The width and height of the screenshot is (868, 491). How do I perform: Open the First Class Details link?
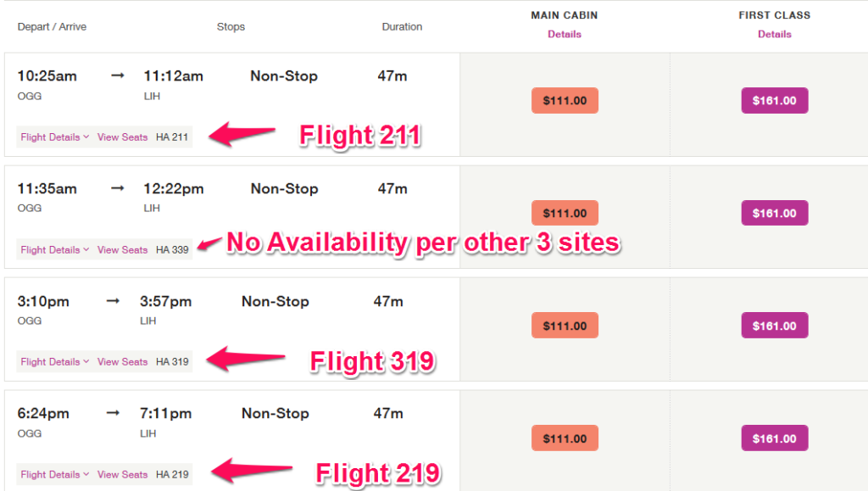[x=774, y=34]
